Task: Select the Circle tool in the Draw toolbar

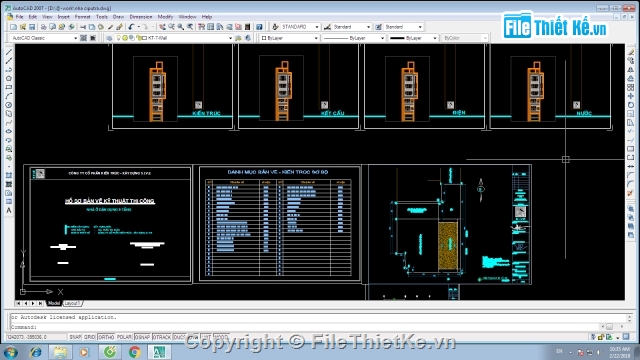Action: point(9,105)
